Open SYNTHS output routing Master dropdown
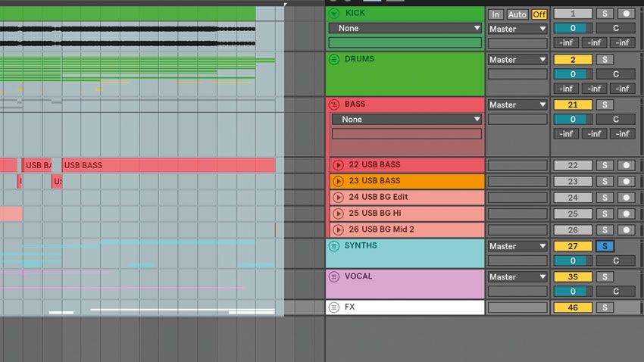Screen dimensions: 644x362 coord(517,246)
